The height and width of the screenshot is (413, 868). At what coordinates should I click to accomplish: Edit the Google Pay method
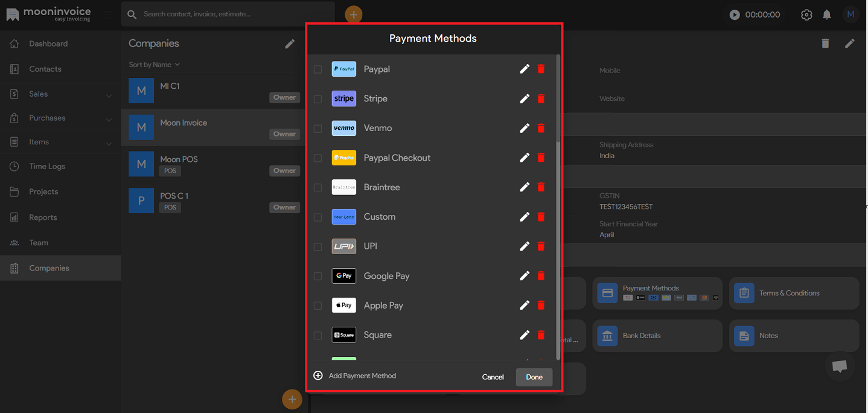[x=525, y=276]
